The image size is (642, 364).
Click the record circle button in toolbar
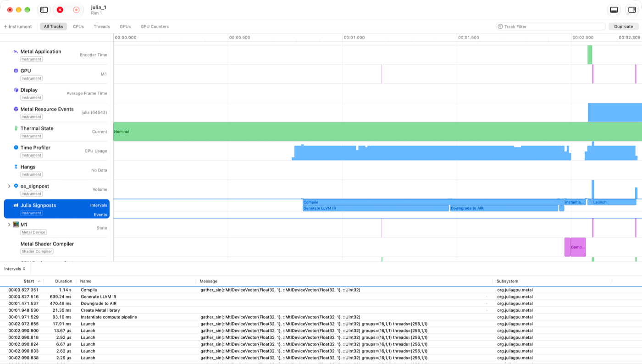(x=76, y=10)
